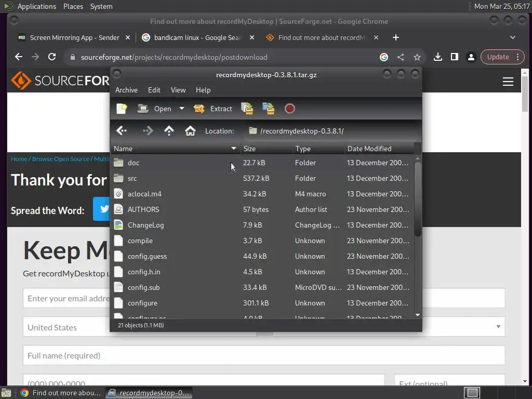Image resolution: width=532 pixels, height=399 pixels.
Task: Select the compile file
Action: click(x=262, y=241)
